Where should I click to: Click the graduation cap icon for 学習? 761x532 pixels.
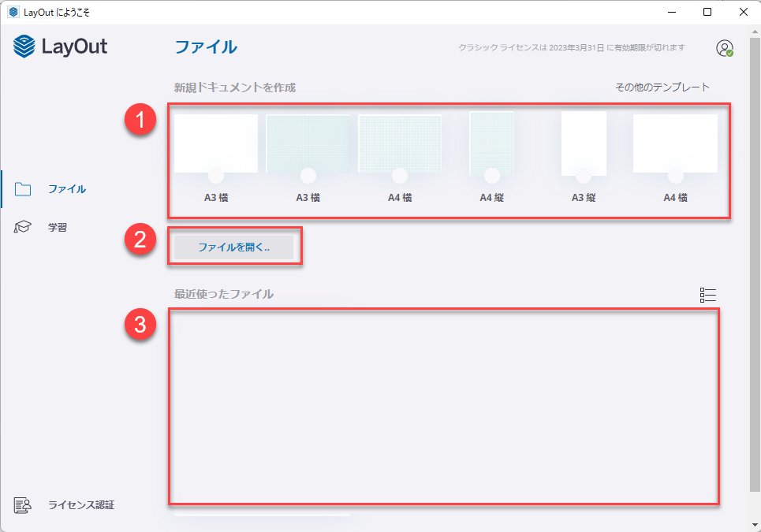click(23, 227)
